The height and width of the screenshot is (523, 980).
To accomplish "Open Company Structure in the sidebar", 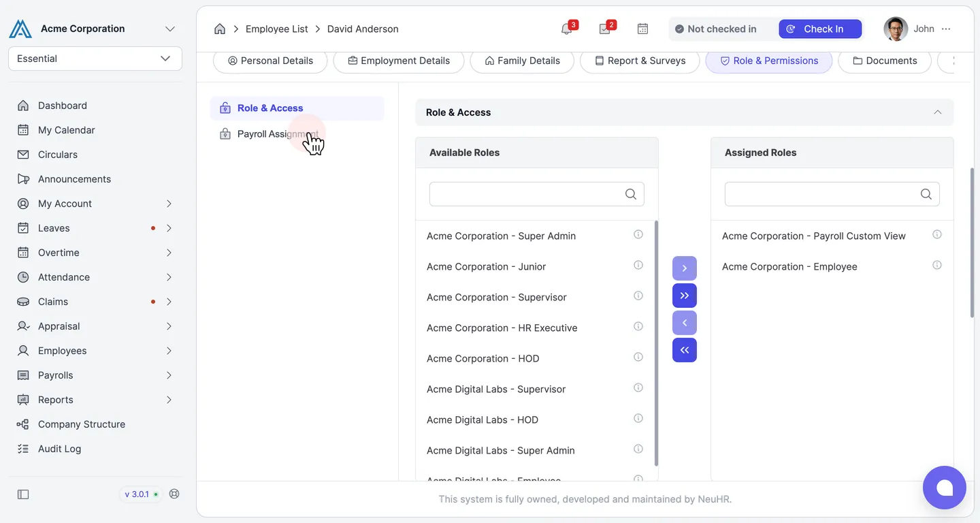I will pyautogui.click(x=95, y=424).
